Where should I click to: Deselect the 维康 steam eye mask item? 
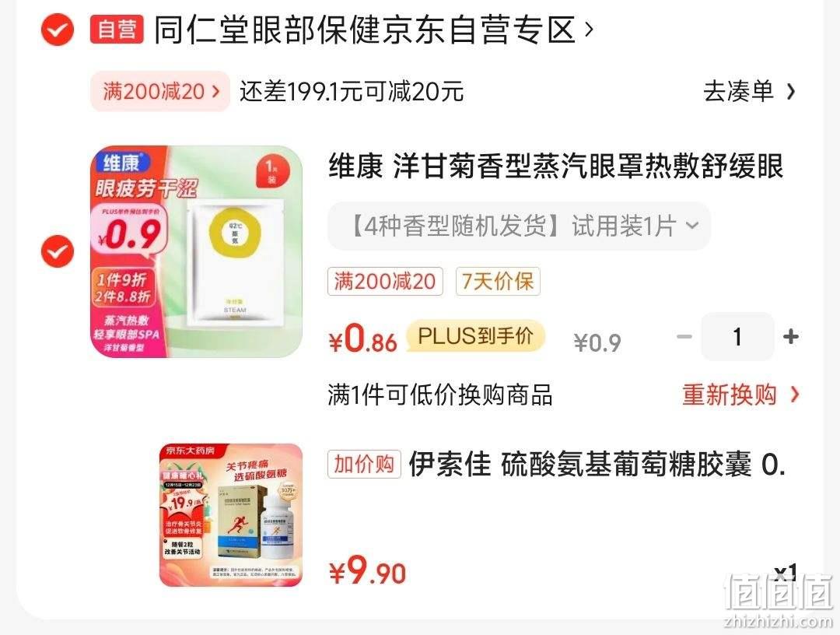point(58,251)
